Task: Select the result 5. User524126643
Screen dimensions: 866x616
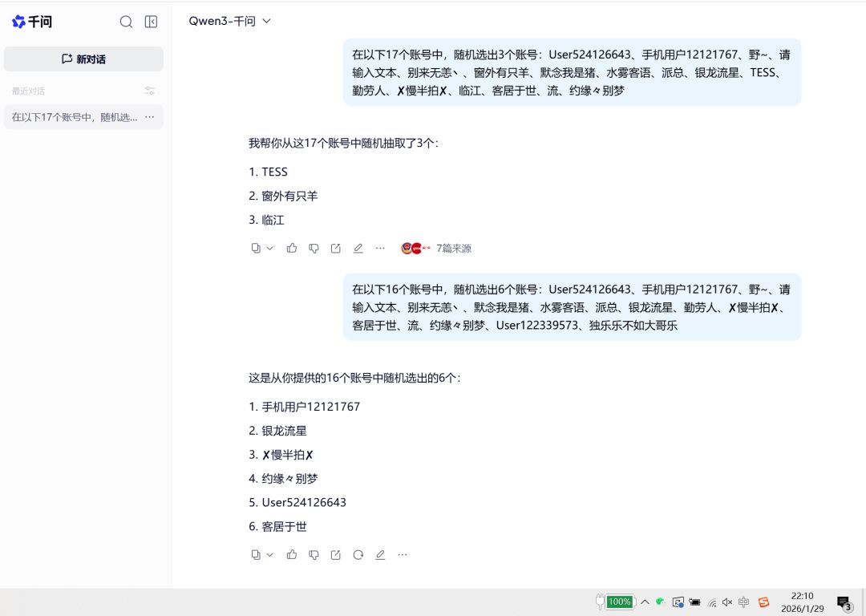Action: point(297,503)
